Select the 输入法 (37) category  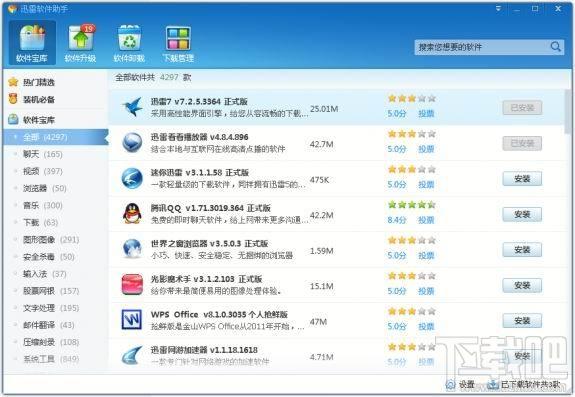click(x=44, y=274)
